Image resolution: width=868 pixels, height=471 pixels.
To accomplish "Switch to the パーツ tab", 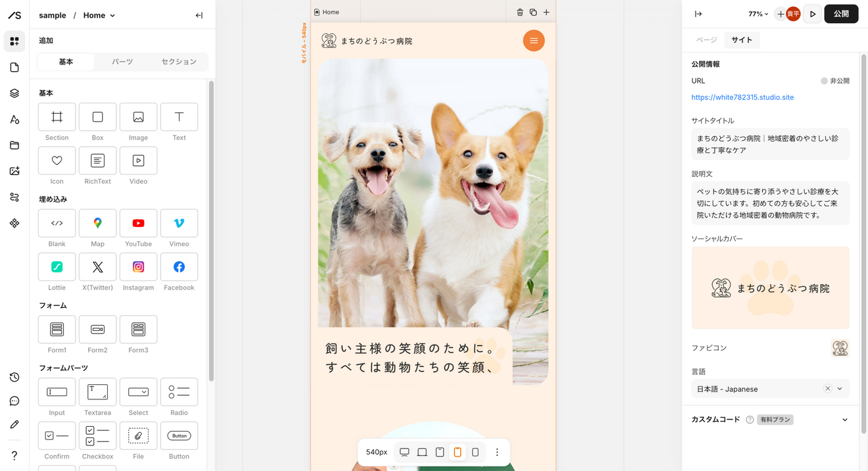I will (122, 62).
